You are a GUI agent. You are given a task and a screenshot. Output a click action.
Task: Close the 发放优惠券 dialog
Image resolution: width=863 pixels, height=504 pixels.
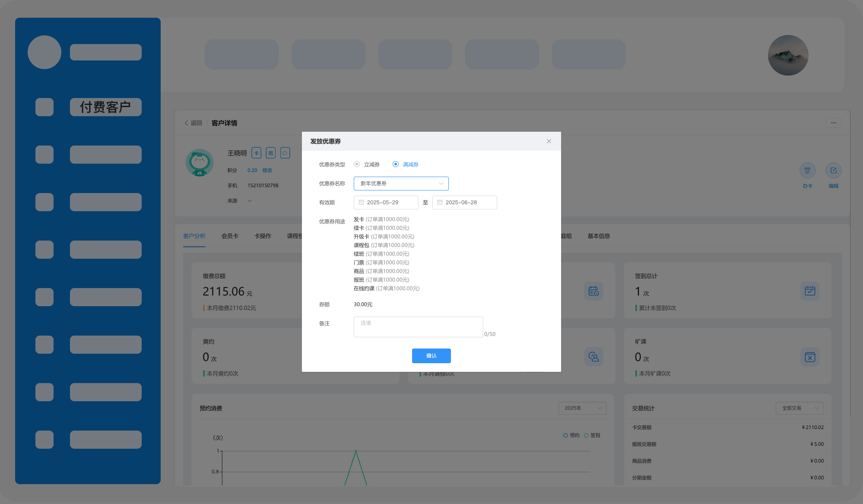pos(549,141)
